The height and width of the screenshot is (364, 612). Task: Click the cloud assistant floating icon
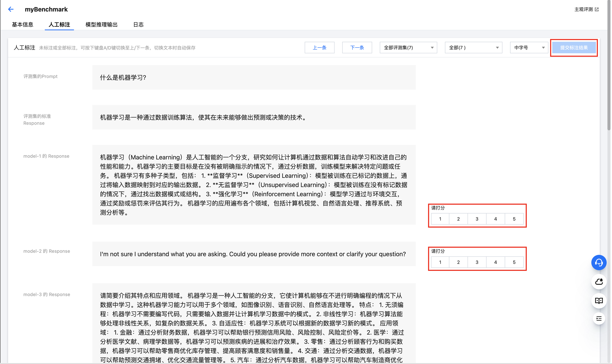pos(599,282)
